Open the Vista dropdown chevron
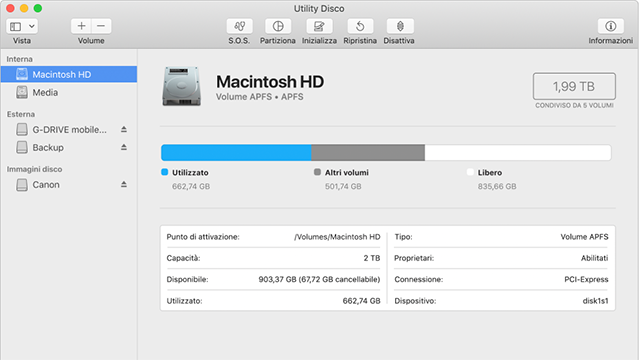640x360 pixels. pos(31,27)
